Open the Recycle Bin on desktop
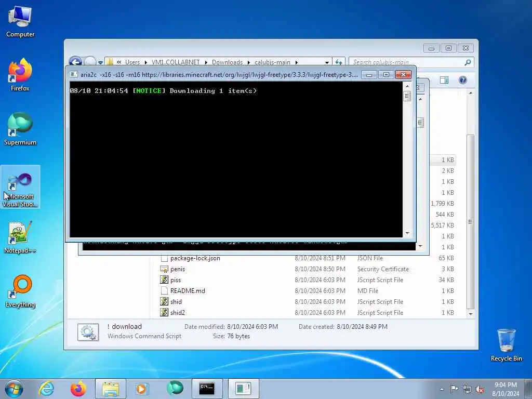This screenshot has width=532, height=399. (x=506, y=345)
